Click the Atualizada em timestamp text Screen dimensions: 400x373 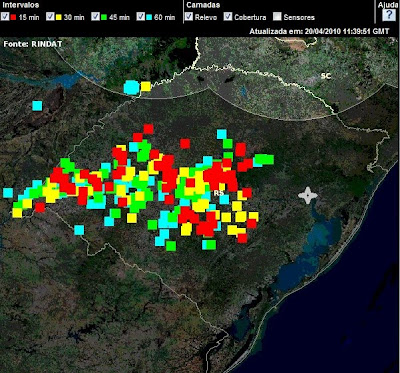319,31
